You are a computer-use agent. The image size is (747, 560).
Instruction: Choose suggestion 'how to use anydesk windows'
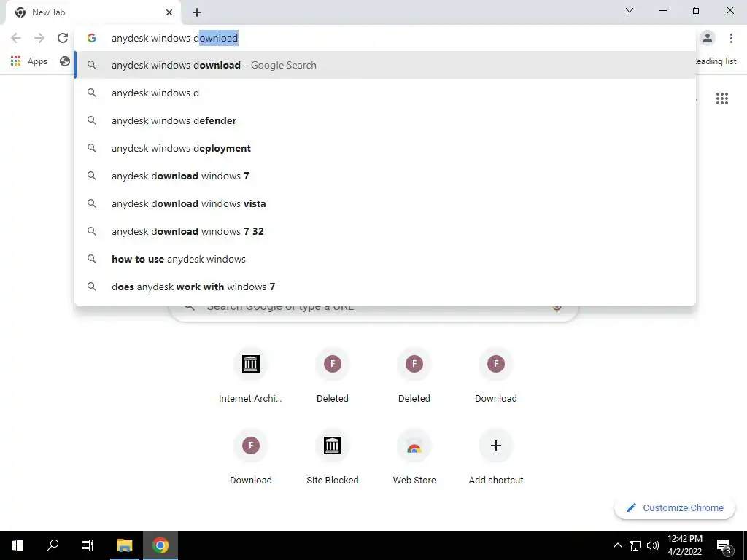tap(385, 259)
